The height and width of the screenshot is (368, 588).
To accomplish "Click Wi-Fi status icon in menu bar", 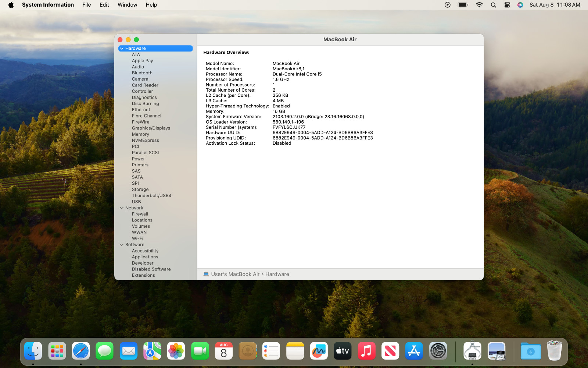I will [x=479, y=5].
